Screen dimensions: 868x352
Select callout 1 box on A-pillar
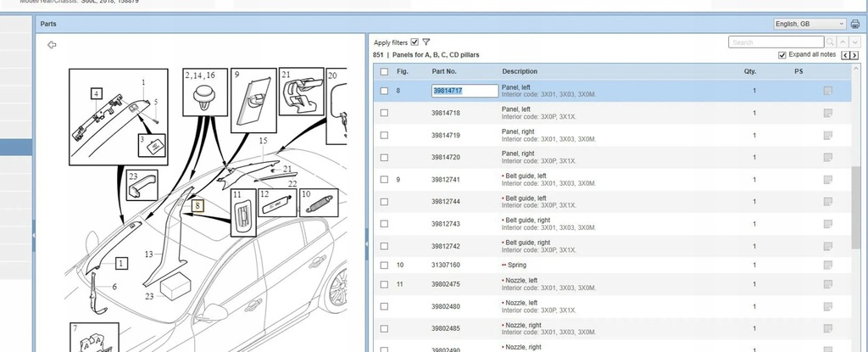(122, 263)
